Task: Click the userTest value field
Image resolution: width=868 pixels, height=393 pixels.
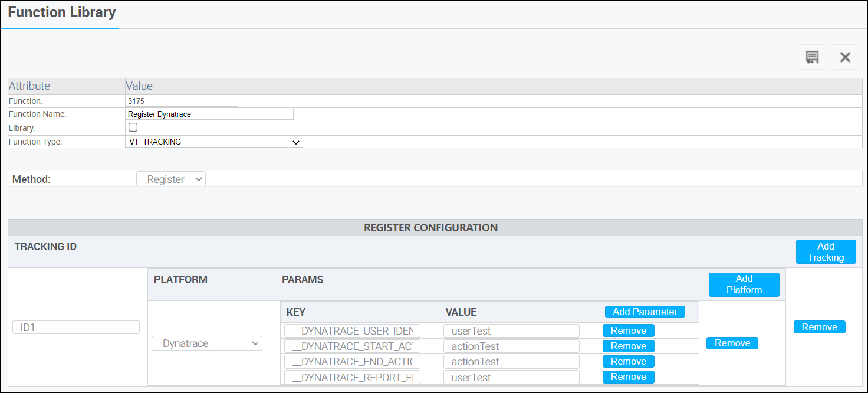Action: tap(511, 330)
